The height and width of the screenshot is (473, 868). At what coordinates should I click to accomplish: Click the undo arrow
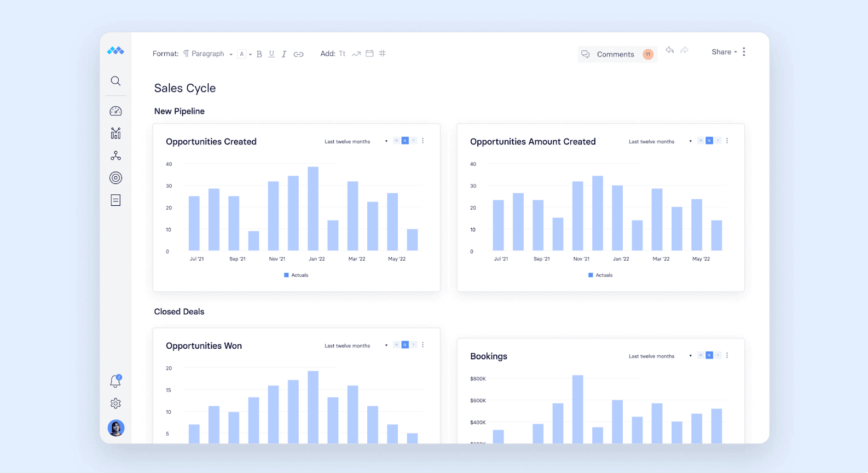coord(669,50)
